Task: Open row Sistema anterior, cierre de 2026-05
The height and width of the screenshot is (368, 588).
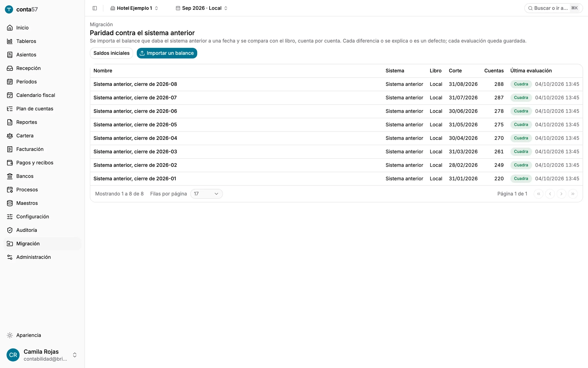Action: click(336, 125)
